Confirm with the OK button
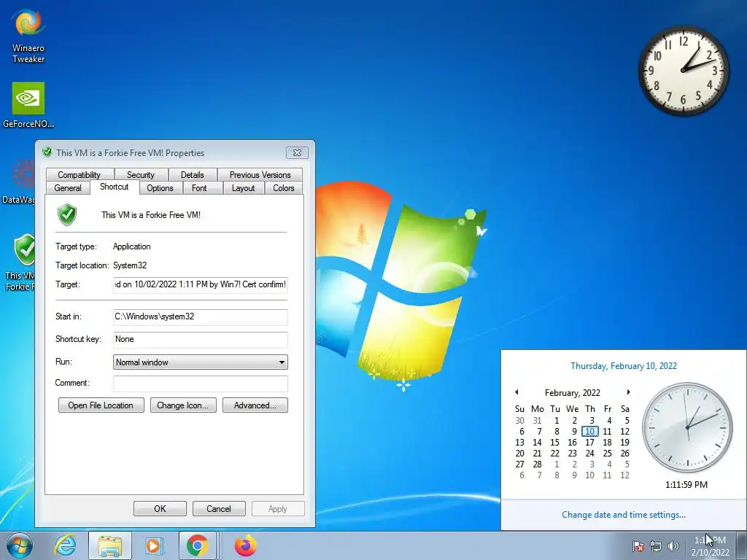Screen dimensions: 747x560 pos(160,508)
